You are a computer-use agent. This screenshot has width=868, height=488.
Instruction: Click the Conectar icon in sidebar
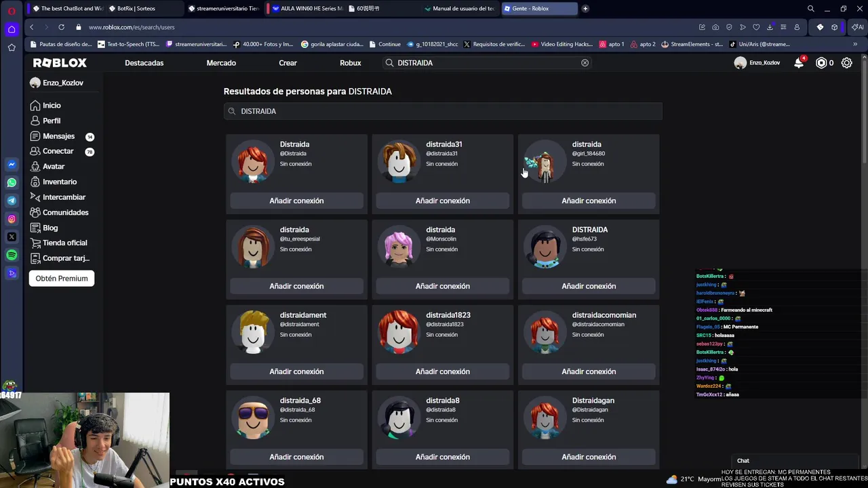pos(35,151)
